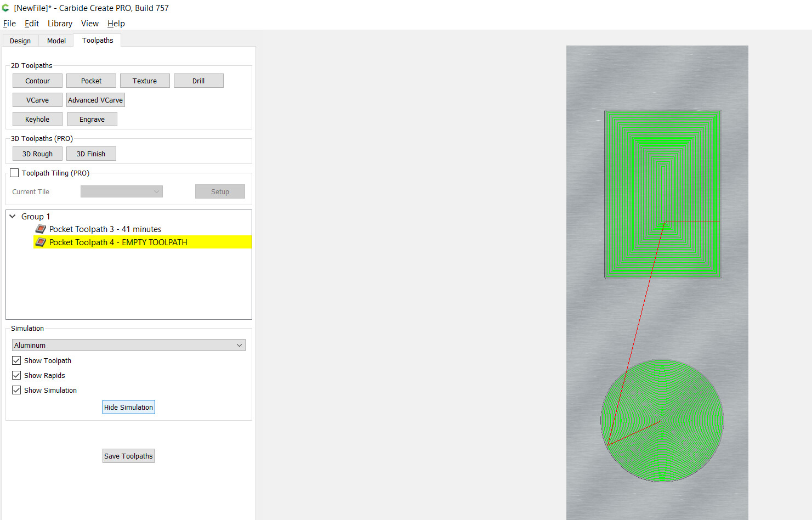812x520 pixels.
Task: Create a Contour toolpath
Action: tap(37, 81)
